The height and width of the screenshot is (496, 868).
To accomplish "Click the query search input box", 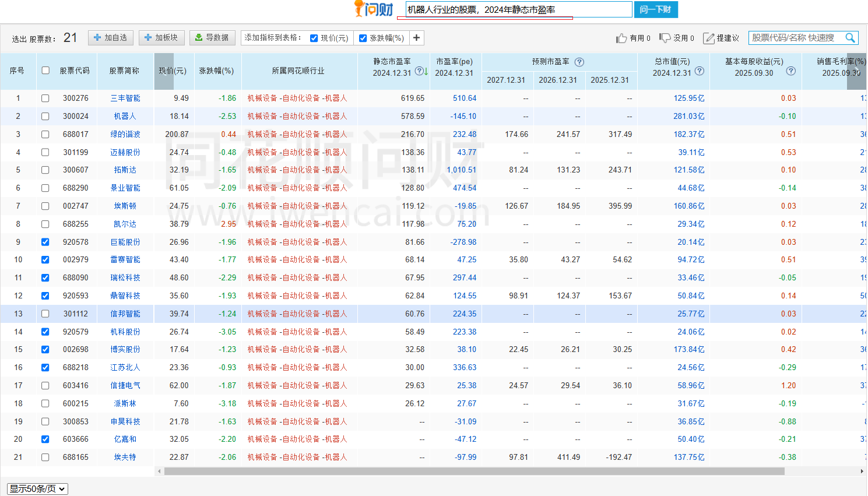I will 518,10.
